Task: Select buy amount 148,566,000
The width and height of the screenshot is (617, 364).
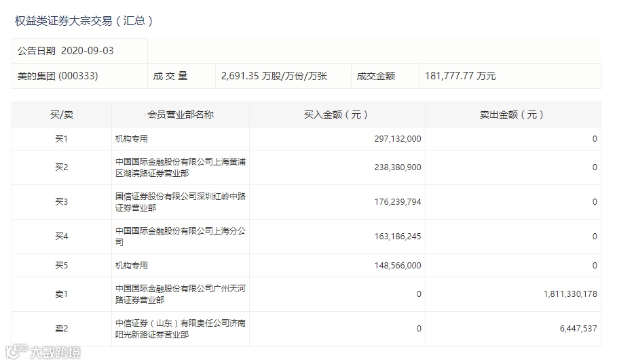Action: point(398,266)
